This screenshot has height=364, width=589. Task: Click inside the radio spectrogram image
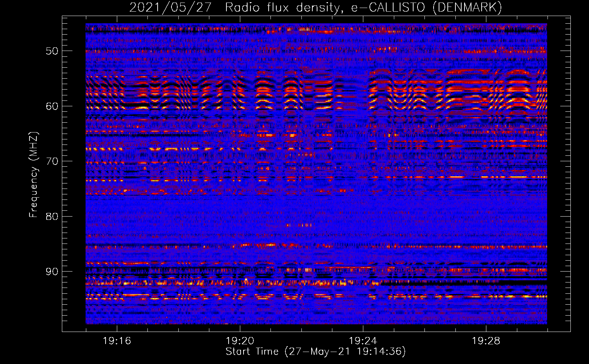point(316,174)
